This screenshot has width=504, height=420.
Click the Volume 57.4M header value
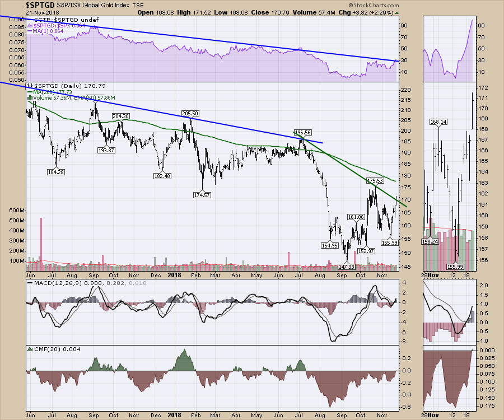click(x=314, y=12)
